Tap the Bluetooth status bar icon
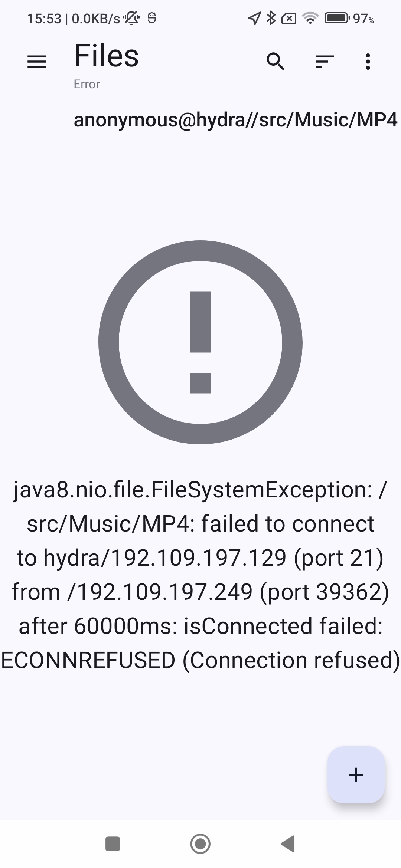The width and height of the screenshot is (401, 868). pos(271,18)
